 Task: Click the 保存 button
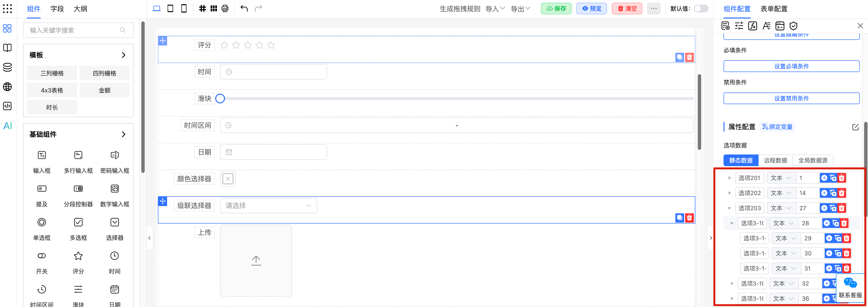click(556, 9)
